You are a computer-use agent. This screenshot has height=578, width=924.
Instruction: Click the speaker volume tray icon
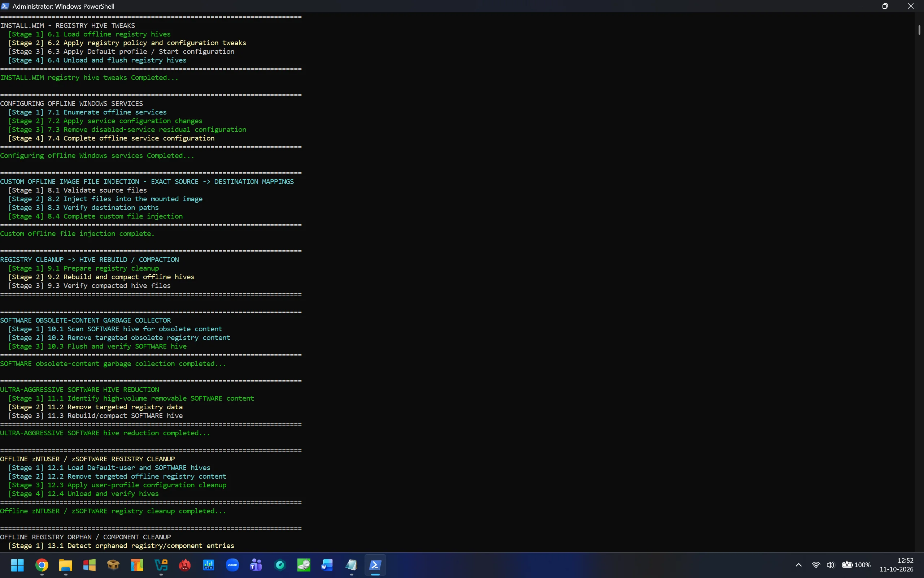click(831, 565)
